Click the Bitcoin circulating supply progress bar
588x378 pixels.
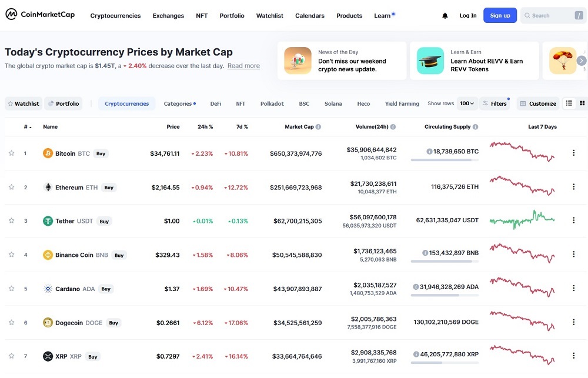pyautogui.click(x=445, y=160)
